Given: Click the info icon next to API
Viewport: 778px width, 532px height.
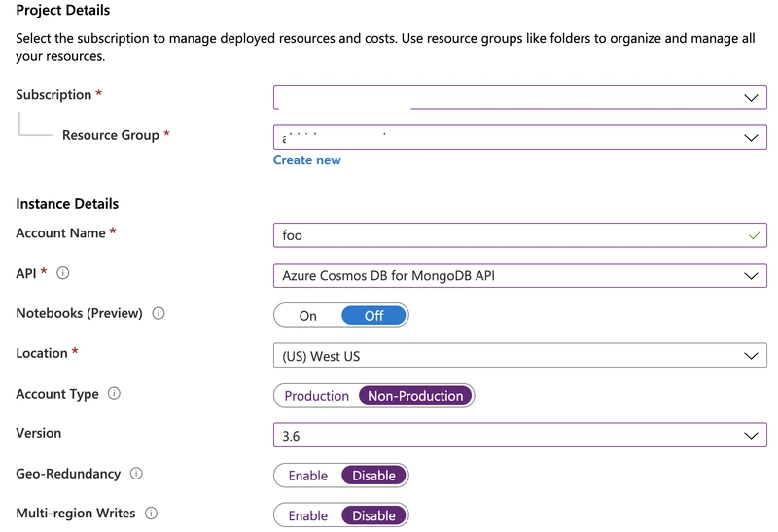Looking at the screenshot, I should (x=63, y=273).
